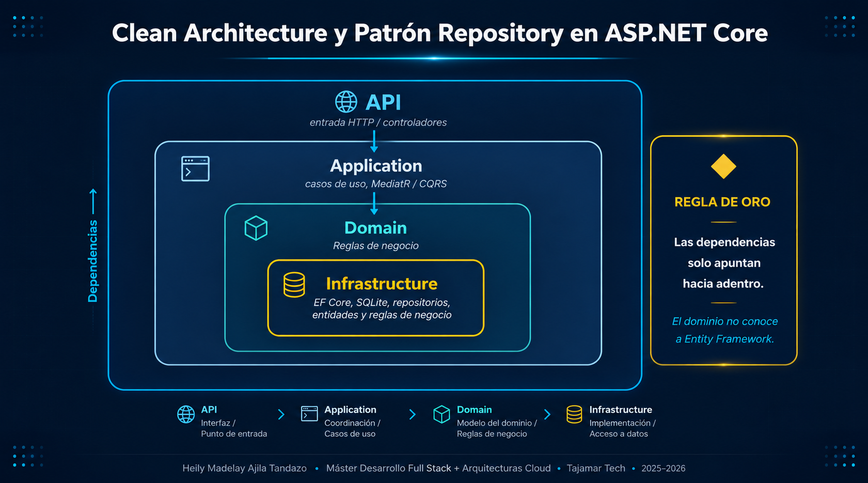The height and width of the screenshot is (483, 868).
Task: Select the terminal window icon in the Application layer
Action: [x=195, y=168]
